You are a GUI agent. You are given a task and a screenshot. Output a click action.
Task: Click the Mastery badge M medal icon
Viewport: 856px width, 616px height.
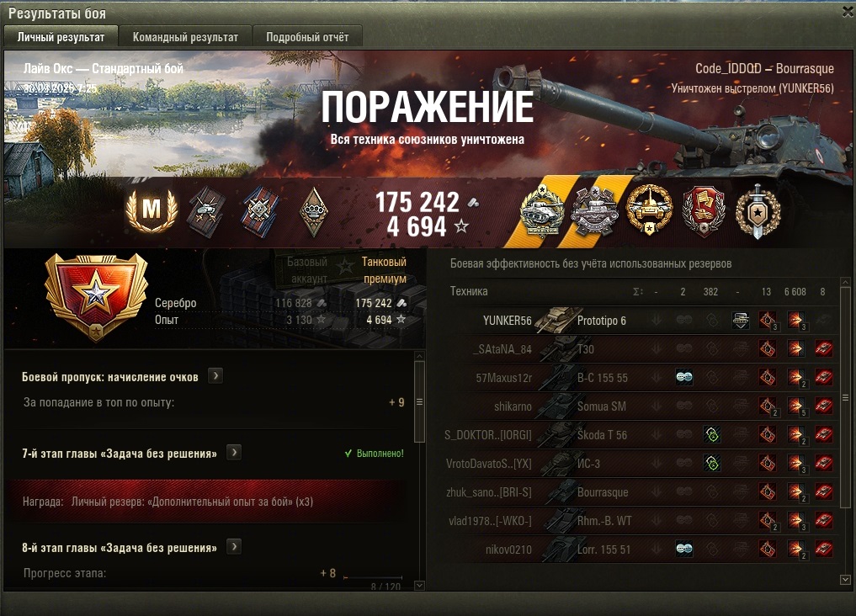pos(152,210)
